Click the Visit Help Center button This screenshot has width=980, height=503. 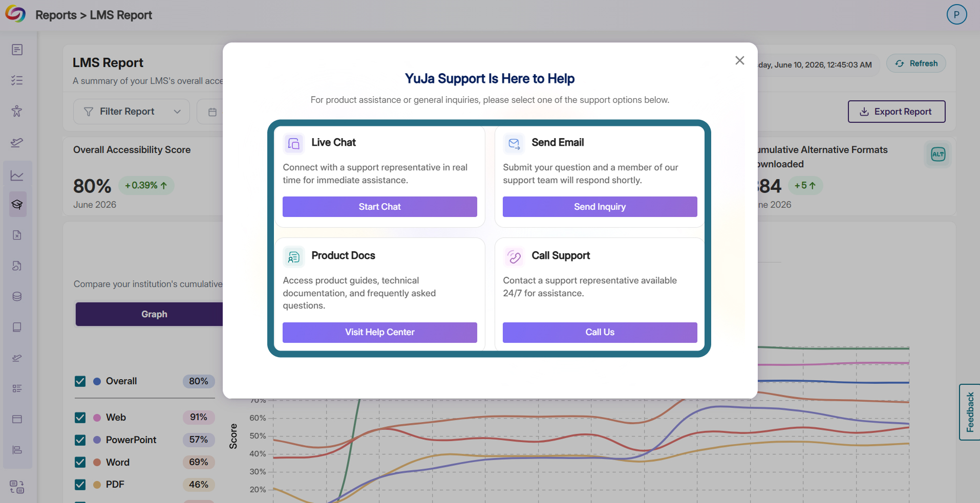click(380, 332)
